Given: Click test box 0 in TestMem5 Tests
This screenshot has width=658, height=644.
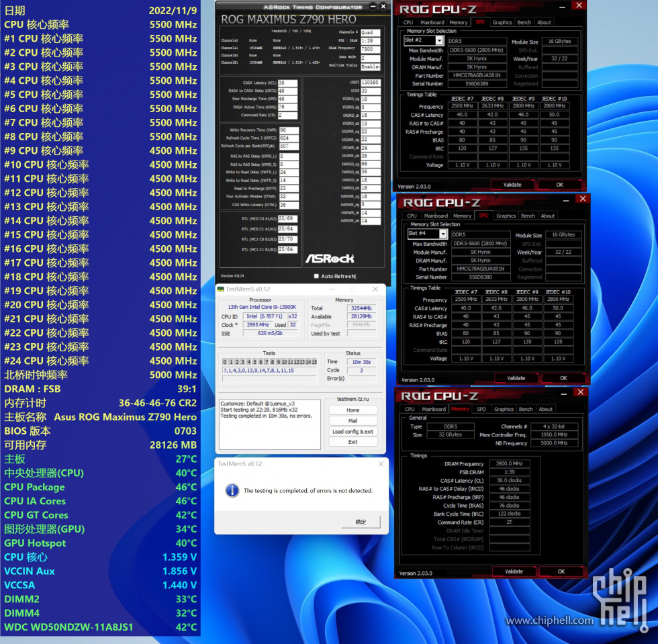Looking at the screenshot, I should [x=225, y=362].
